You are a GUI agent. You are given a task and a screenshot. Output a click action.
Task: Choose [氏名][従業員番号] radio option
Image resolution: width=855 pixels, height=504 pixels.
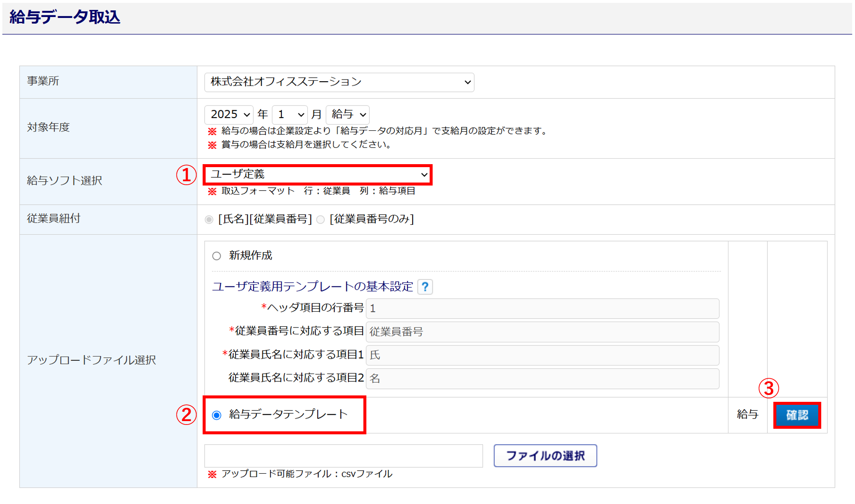[209, 220]
